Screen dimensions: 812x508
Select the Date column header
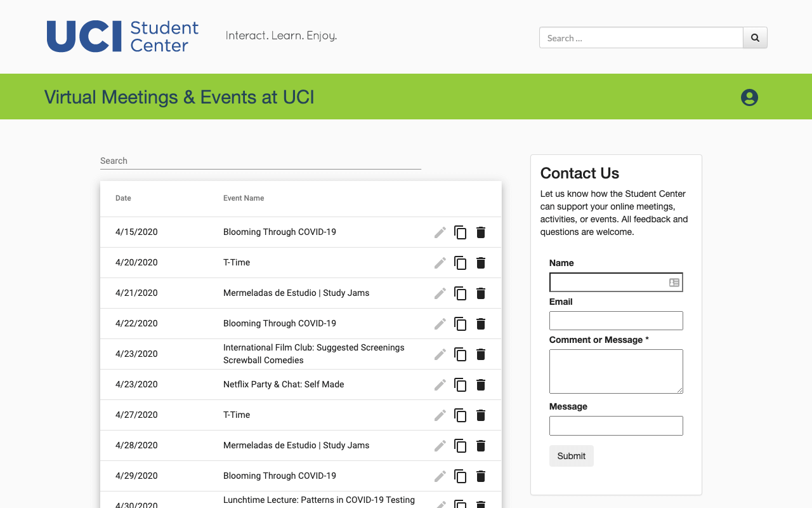[x=122, y=198]
